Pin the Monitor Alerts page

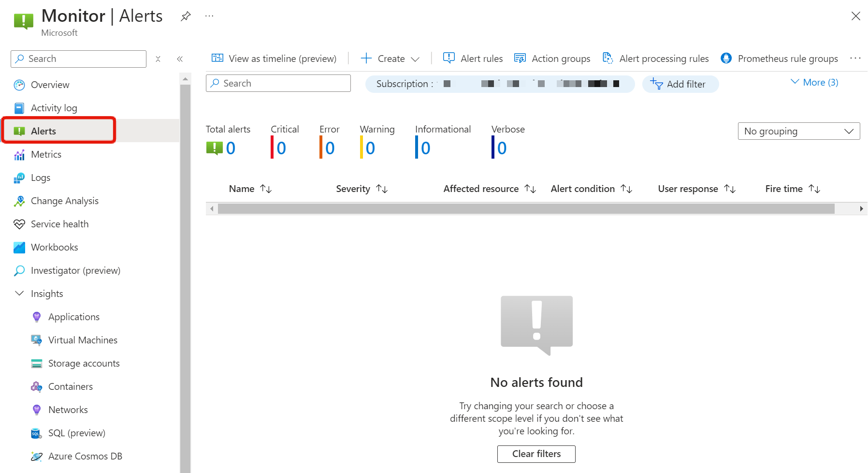(186, 16)
